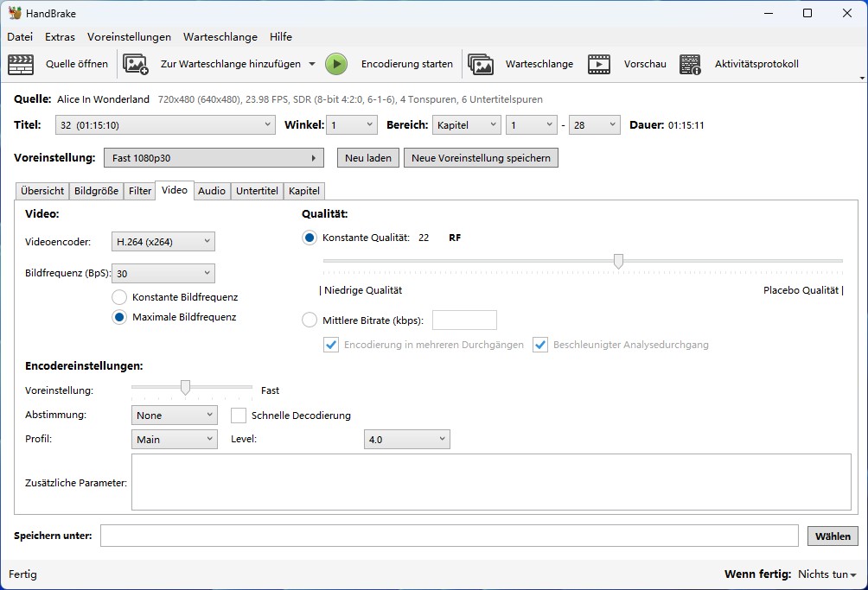Click the Vorschau toolbar label
This screenshot has width=868, height=590.
pyautogui.click(x=645, y=64)
